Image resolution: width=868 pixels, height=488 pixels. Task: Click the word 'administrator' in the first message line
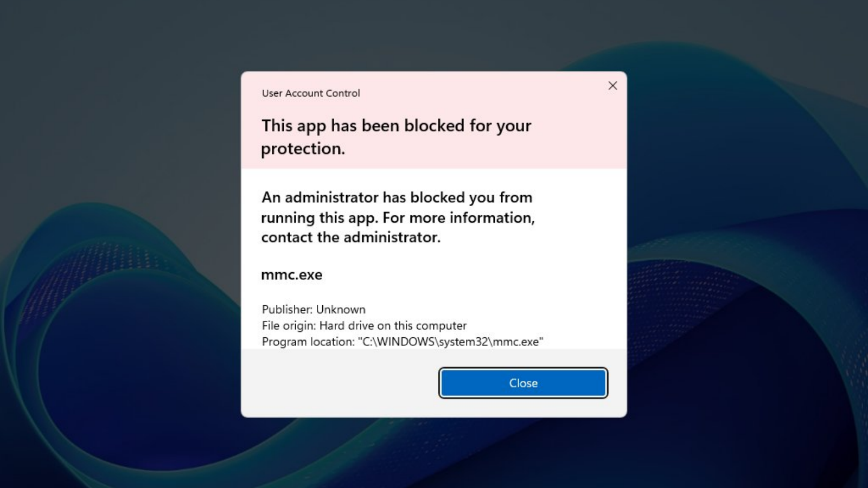click(331, 197)
